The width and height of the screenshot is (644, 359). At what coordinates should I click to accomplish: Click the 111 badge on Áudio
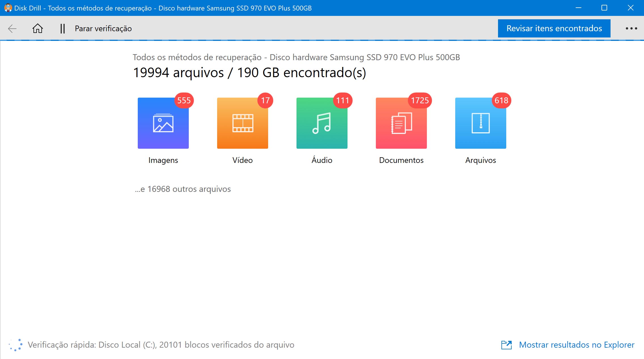tap(342, 100)
